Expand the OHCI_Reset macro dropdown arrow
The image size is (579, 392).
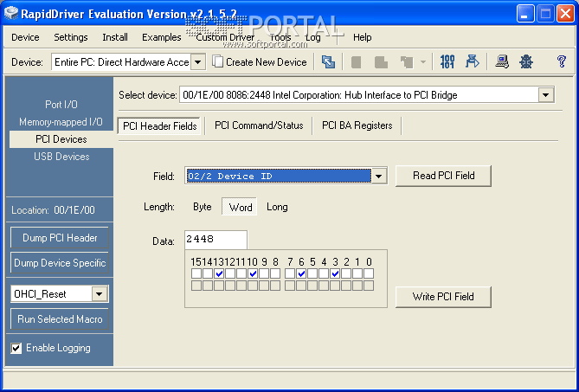click(99, 294)
